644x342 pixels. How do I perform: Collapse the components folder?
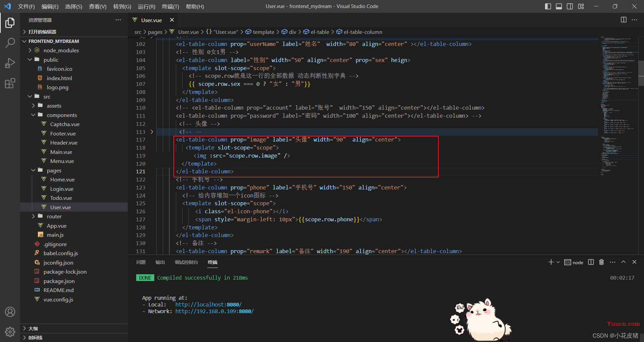tap(74, 115)
